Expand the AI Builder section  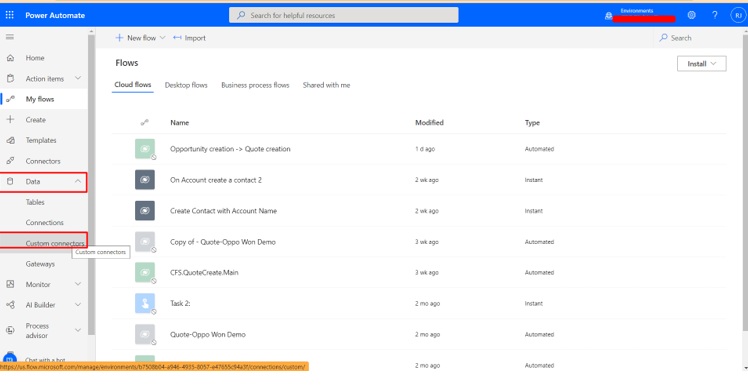click(78, 304)
